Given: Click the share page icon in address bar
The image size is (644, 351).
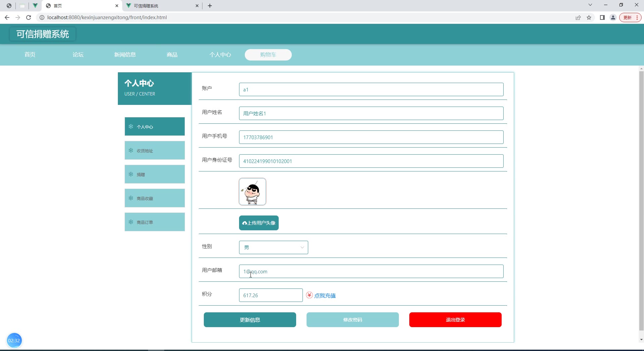Looking at the screenshot, I should [578, 17].
